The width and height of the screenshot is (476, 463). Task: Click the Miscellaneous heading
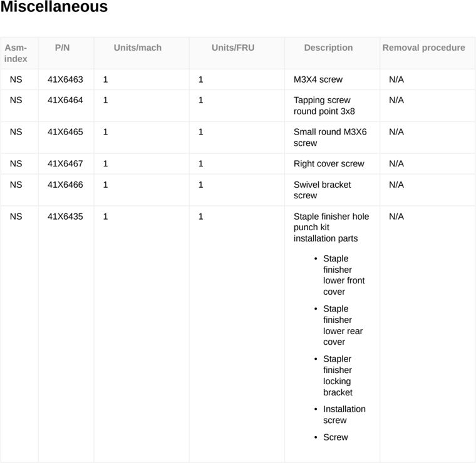click(54, 7)
